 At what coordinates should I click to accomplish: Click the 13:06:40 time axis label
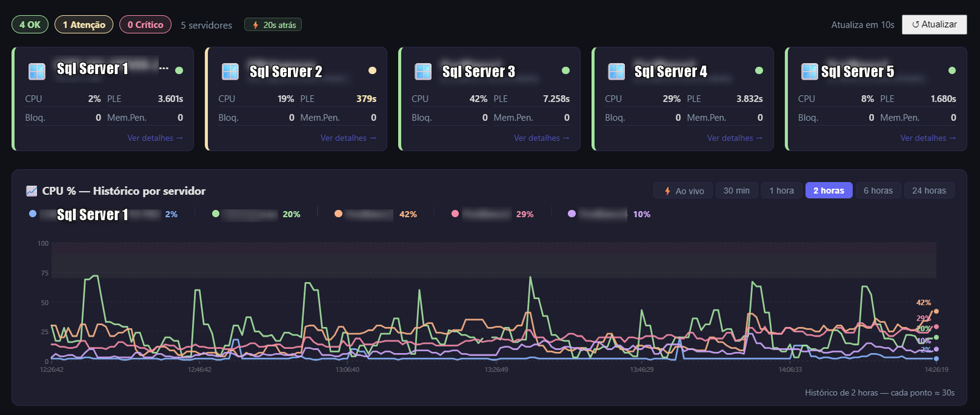[347, 370]
